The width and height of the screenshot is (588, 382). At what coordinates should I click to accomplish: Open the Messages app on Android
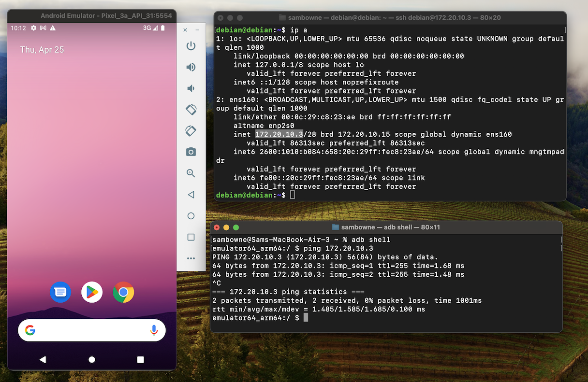pos(60,292)
